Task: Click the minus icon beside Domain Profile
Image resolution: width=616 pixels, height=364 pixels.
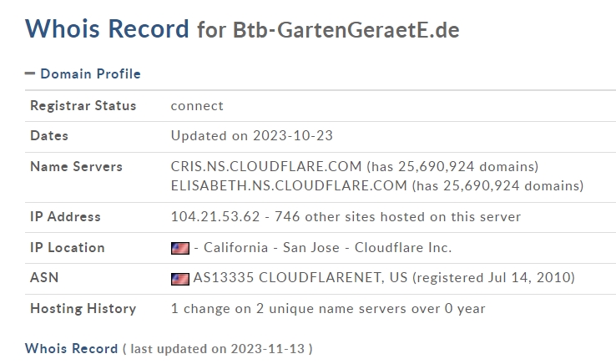Action: coord(30,73)
